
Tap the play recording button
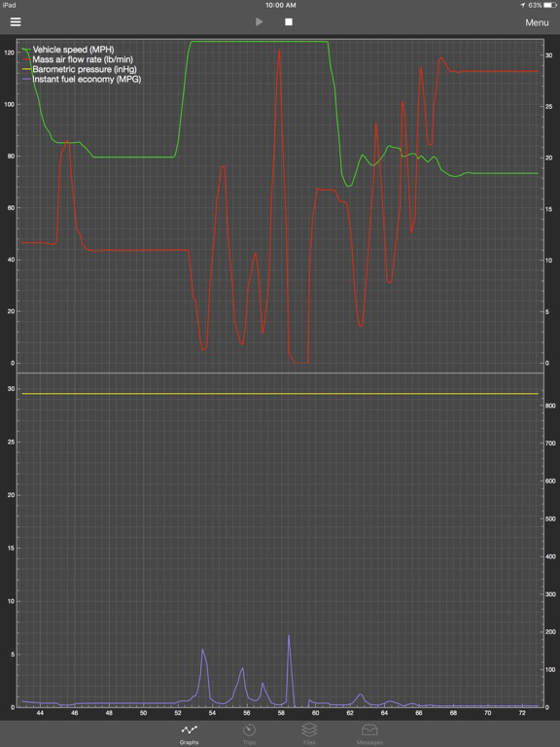click(x=259, y=22)
